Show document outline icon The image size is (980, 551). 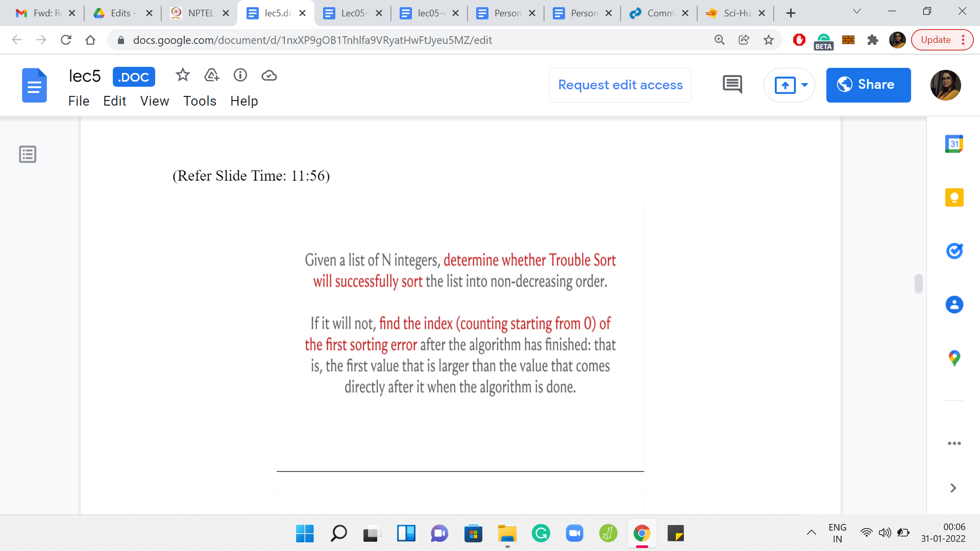coord(28,154)
